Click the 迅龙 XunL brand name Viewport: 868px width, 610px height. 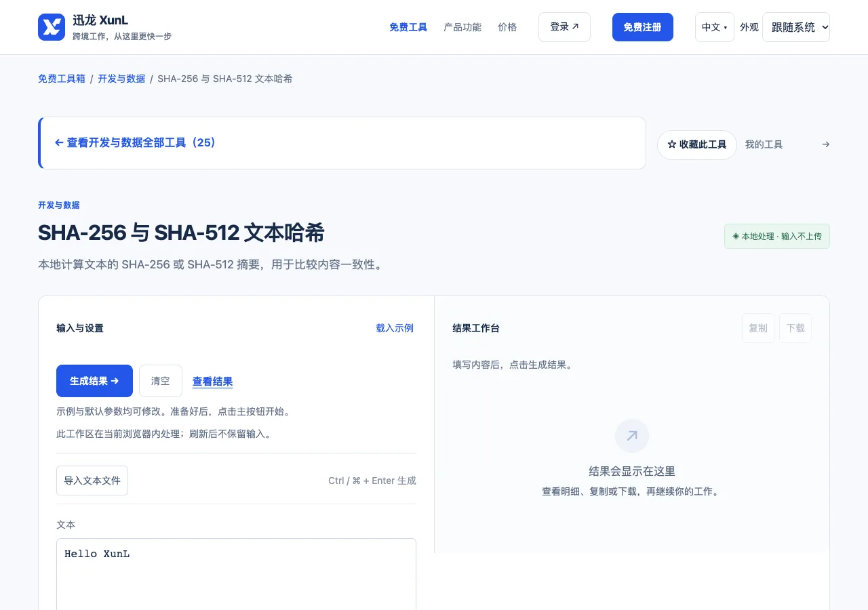(x=100, y=20)
